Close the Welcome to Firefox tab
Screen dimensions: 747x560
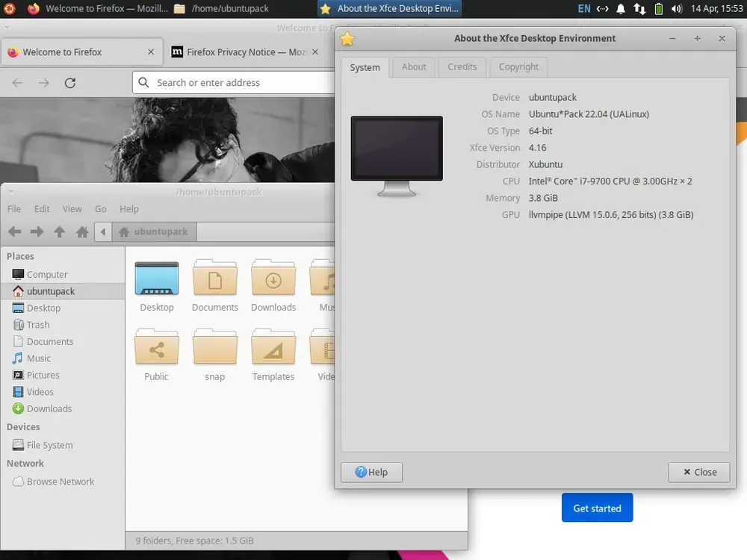click(151, 52)
